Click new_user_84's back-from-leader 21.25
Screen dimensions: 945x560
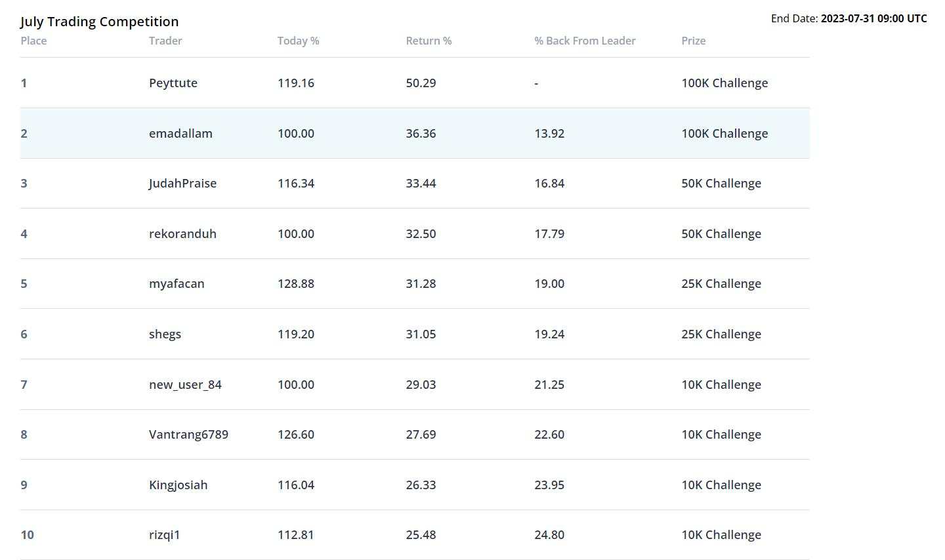pyautogui.click(x=549, y=384)
